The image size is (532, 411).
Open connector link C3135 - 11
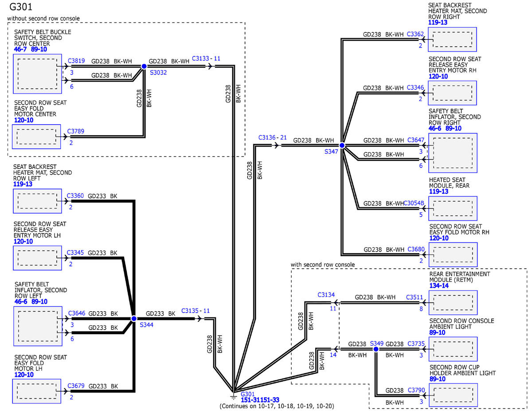[x=195, y=311]
